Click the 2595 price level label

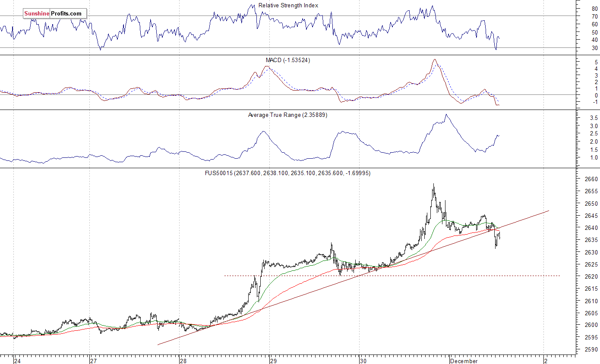591,337
